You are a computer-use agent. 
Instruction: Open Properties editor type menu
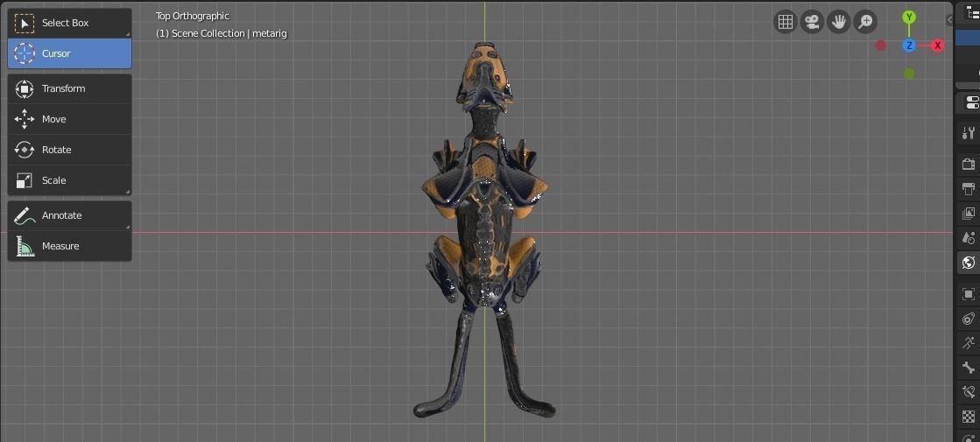coord(972,103)
